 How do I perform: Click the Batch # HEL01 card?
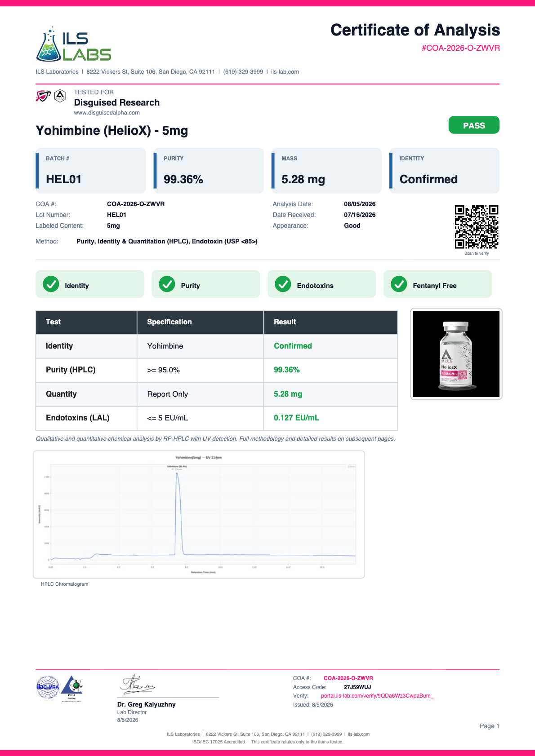(x=91, y=171)
